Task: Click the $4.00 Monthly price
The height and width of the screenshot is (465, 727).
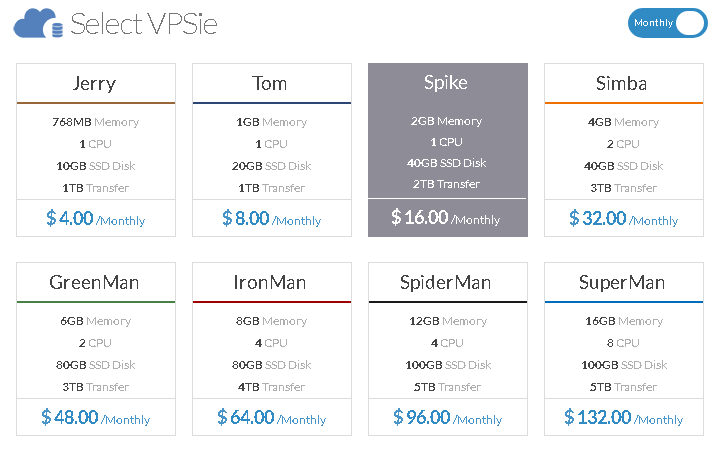Action: coord(96,218)
